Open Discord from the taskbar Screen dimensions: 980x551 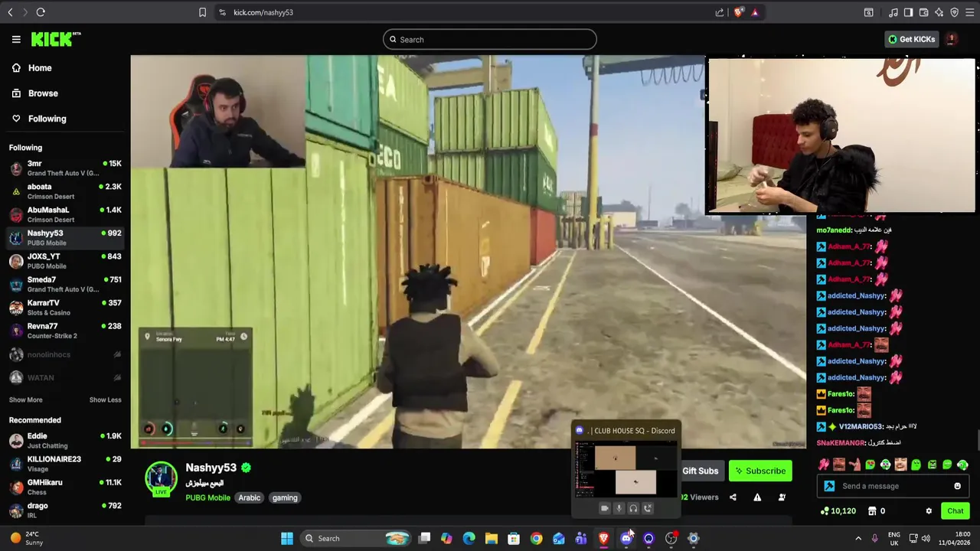626,539
